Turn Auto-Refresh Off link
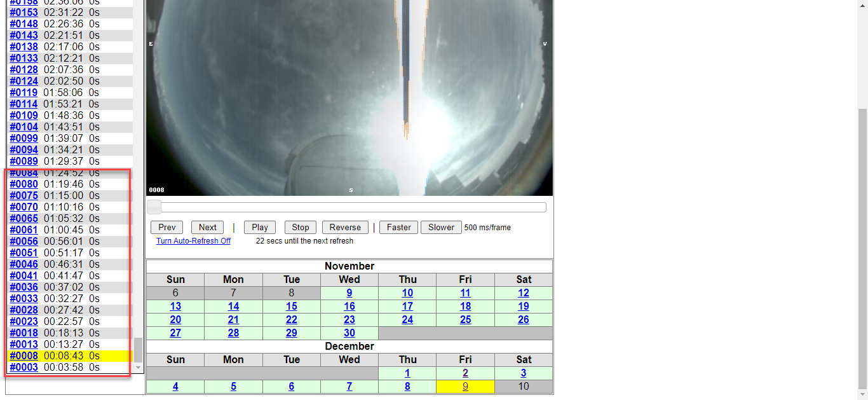 (x=193, y=241)
